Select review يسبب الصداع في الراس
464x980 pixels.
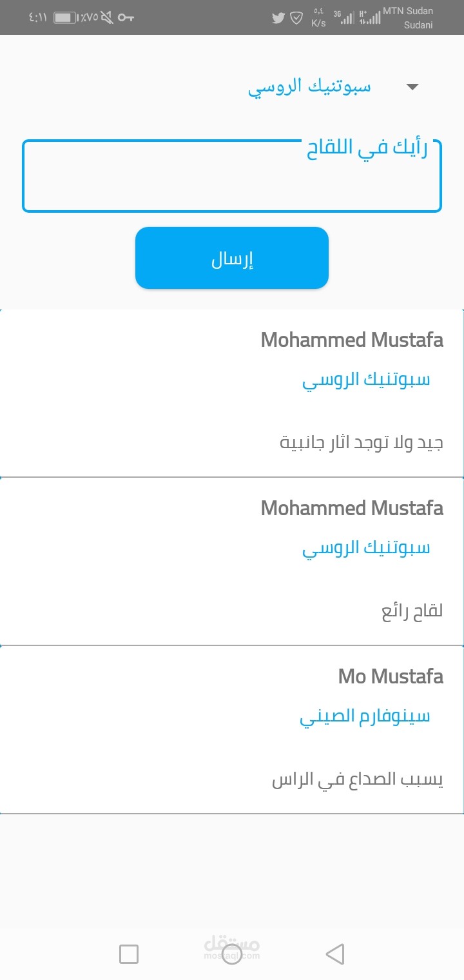358,780
